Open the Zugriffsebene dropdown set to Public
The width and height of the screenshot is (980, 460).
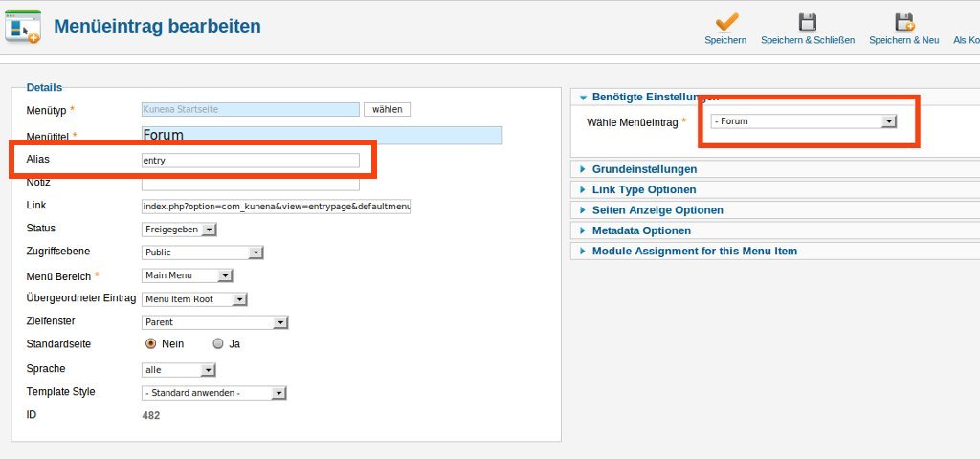202,252
